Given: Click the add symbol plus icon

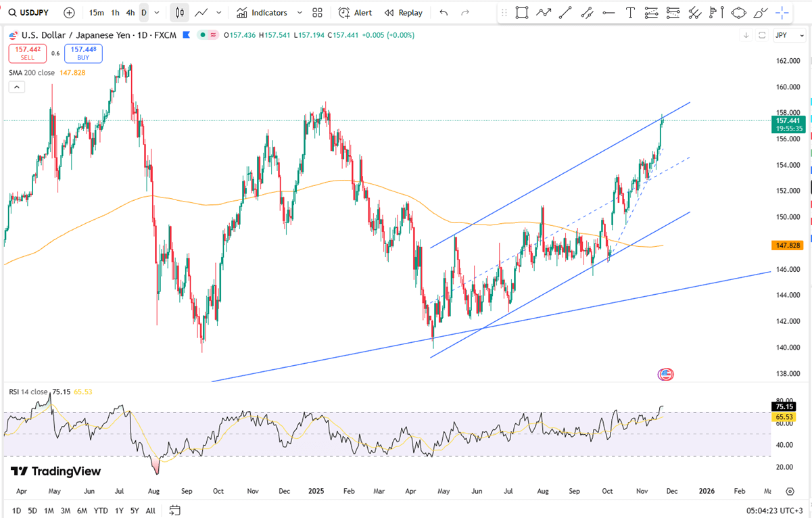Looking at the screenshot, I should tap(69, 13).
